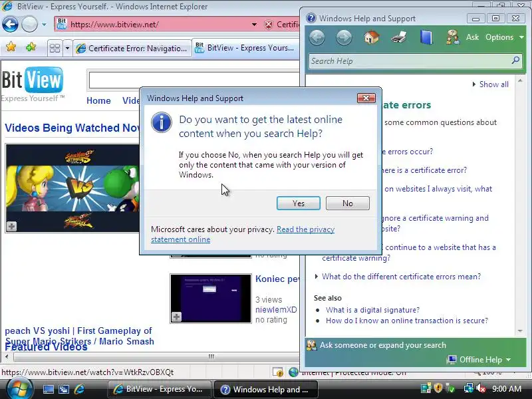Go to Help and Support home
Screen dimensions: 532x399
tap(372, 37)
